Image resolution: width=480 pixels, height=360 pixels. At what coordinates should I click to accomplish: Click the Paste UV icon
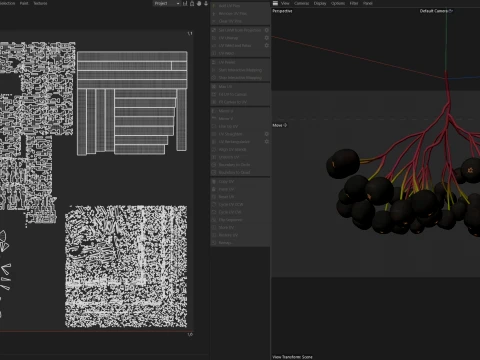click(x=214, y=189)
